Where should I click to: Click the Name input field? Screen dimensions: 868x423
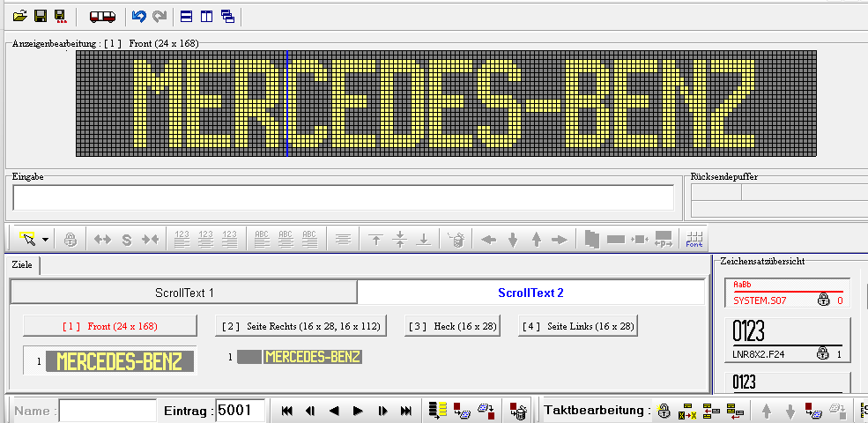(x=108, y=411)
